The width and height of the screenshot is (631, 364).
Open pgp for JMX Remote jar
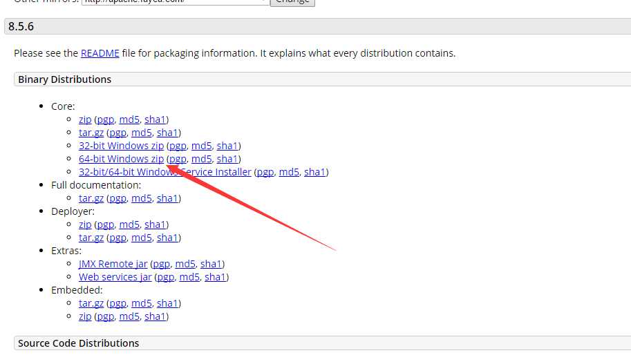click(x=161, y=264)
